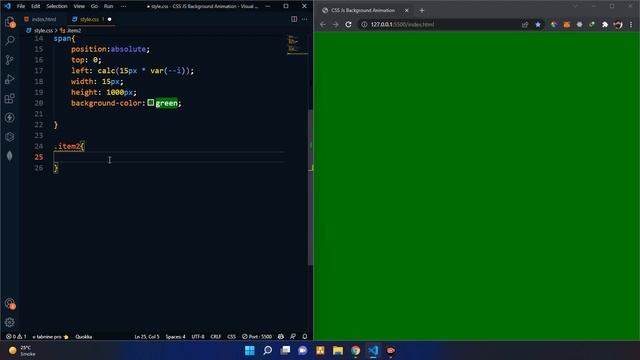Share this page from the address bar
This screenshot has height=360, width=640.
(525, 24)
